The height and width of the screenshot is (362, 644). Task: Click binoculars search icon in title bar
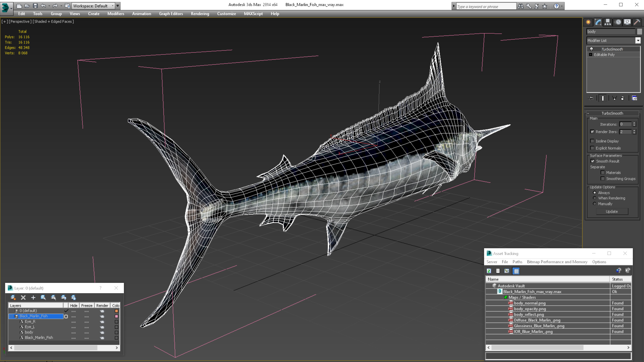click(x=521, y=6)
